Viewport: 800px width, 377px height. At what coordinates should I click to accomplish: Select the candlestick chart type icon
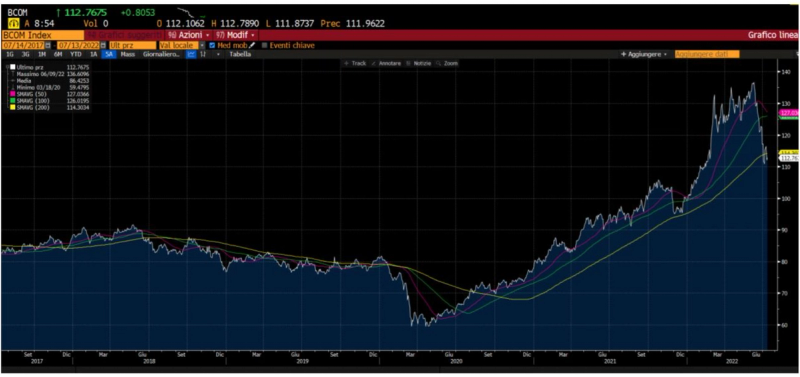pos(203,54)
